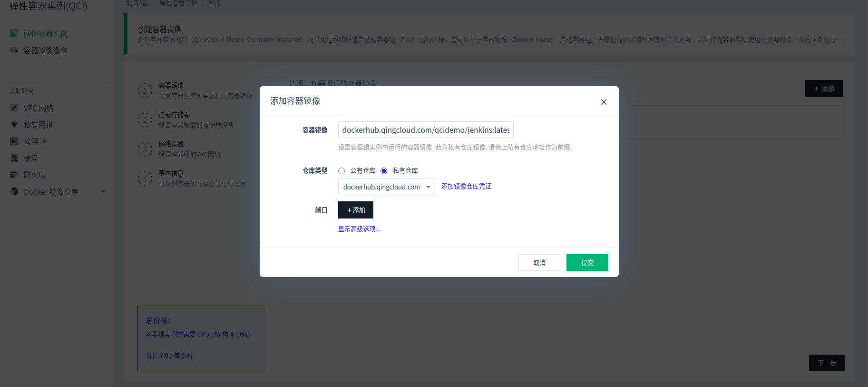Expand the Docker 镜像仓库 sidebar menu arrow
The image size is (868, 387).
pyautogui.click(x=103, y=192)
